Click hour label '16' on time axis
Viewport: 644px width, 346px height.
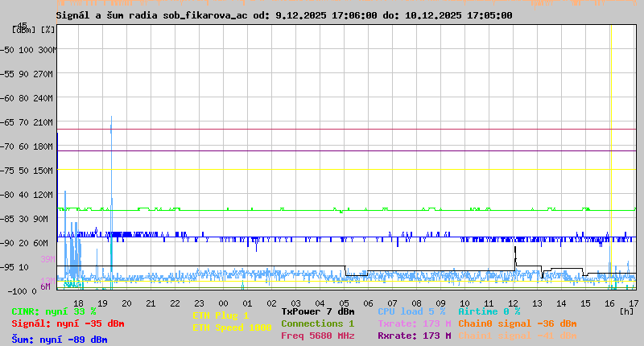(x=610, y=303)
